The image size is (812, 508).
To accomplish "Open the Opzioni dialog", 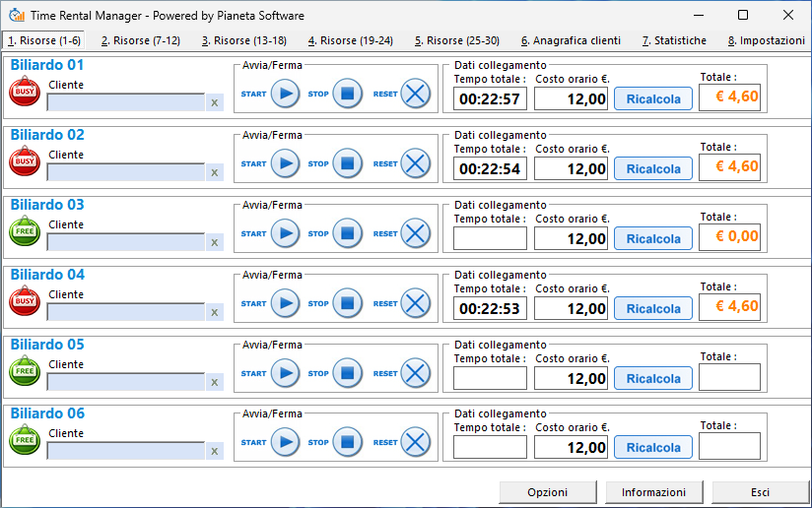I will [547, 492].
